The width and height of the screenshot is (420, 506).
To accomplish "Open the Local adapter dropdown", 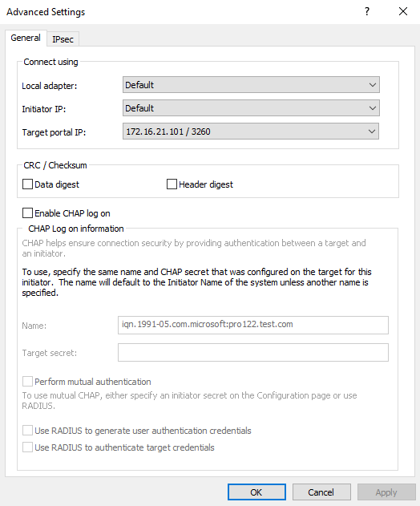I will tap(251, 85).
